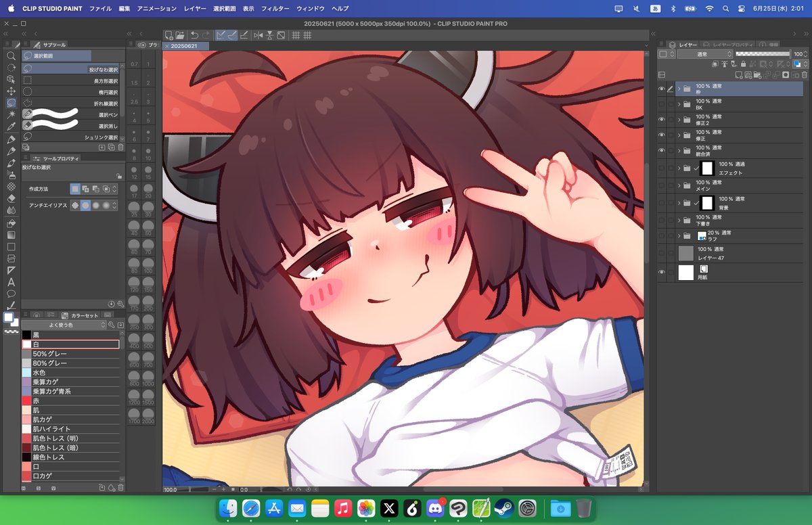Delete the sub tool with trash icon

pyautogui.click(x=120, y=147)
